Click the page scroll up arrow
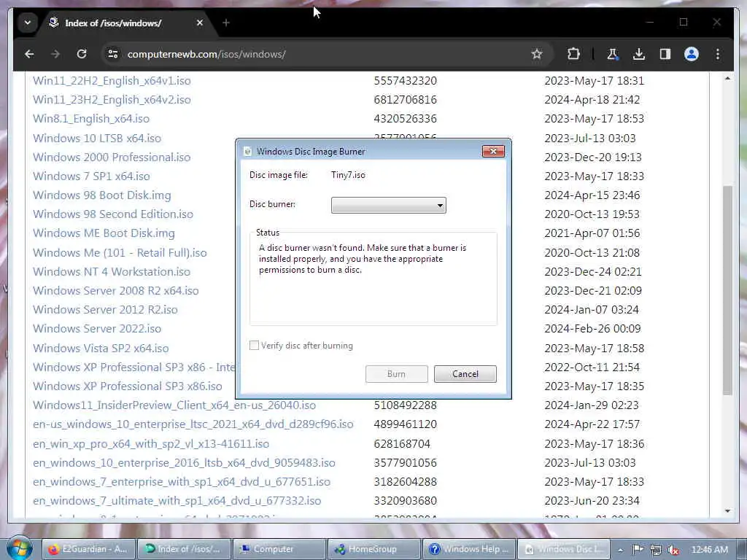The image size is (747, 560). (x=727, y=78)
